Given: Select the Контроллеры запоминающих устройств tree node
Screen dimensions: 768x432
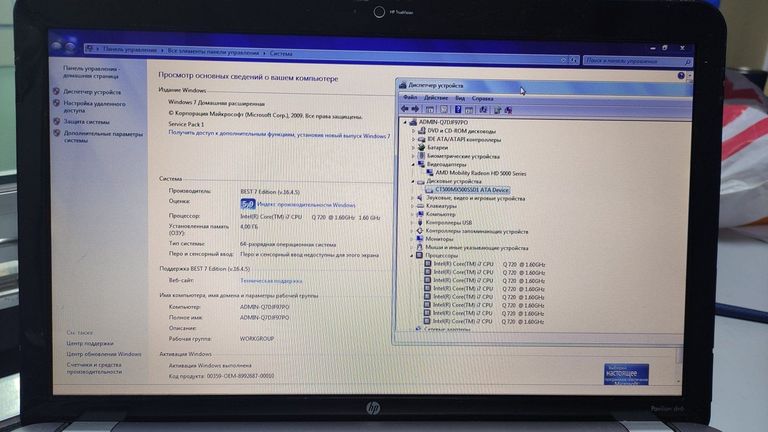Looking at the screenshot, I should [477, 231].
